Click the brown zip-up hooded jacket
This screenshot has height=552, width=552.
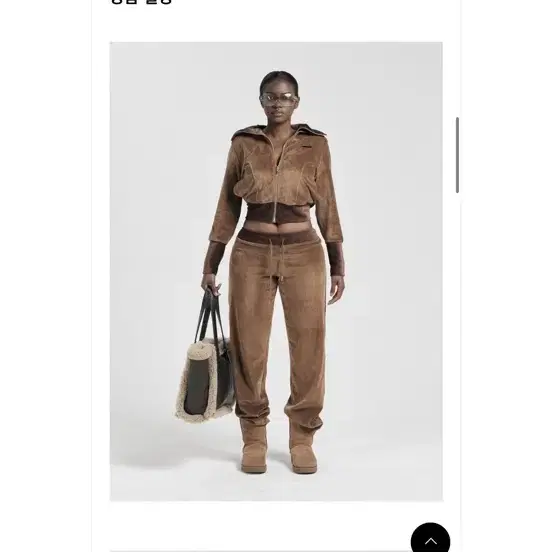(x=276, y=181)
